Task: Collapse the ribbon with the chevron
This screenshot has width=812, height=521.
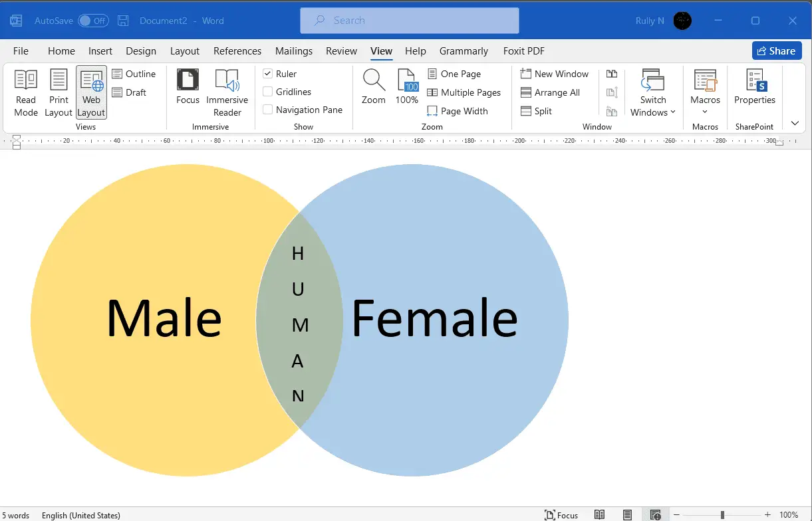Action: click(x=795, y=123)
